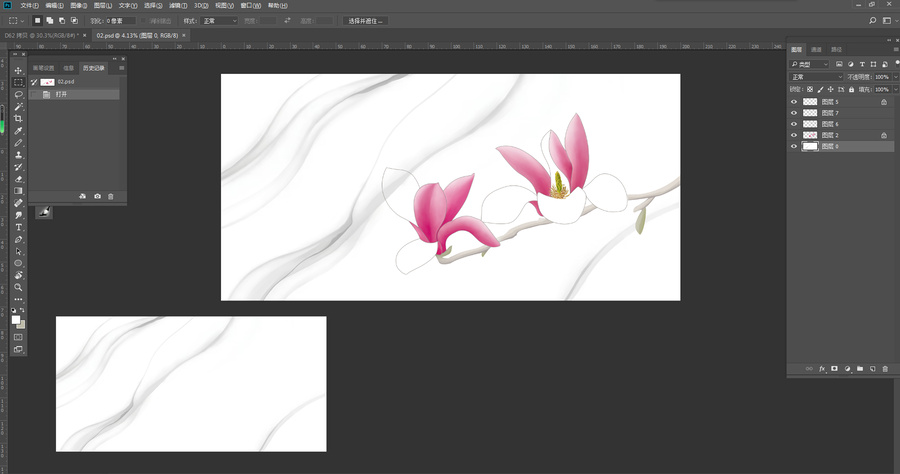Select the Rotate View/Hand tool
The image size is (900, 474).
pyautogui.click(x=18, y=275)
